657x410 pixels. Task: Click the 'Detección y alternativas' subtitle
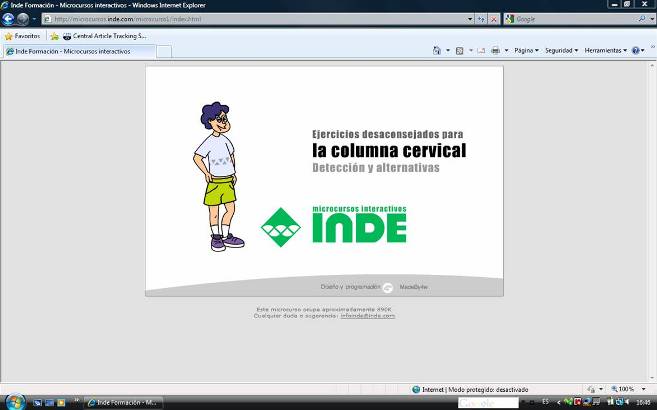tap(376, 168)
